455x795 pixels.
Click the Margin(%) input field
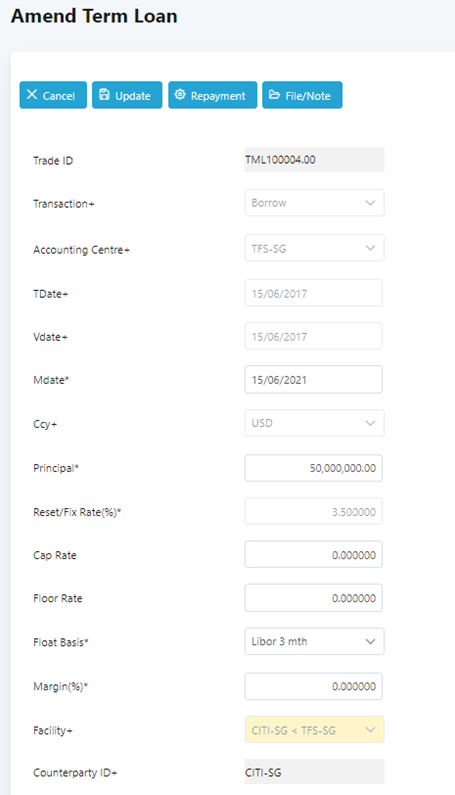tap(313, 686)
